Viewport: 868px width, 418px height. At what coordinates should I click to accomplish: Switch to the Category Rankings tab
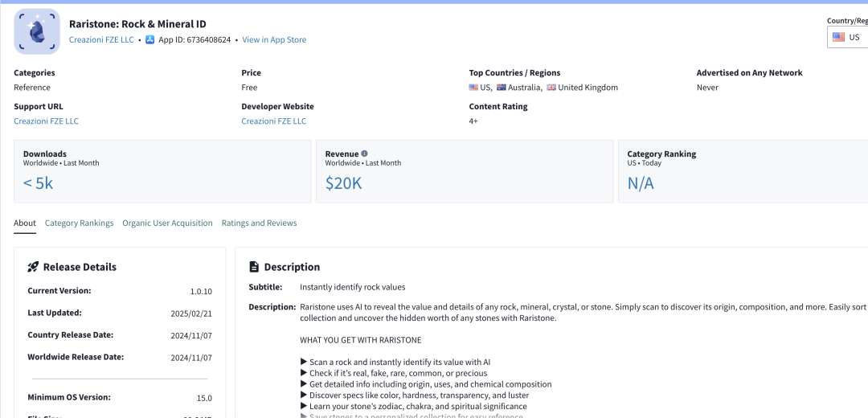coord(79,223)
